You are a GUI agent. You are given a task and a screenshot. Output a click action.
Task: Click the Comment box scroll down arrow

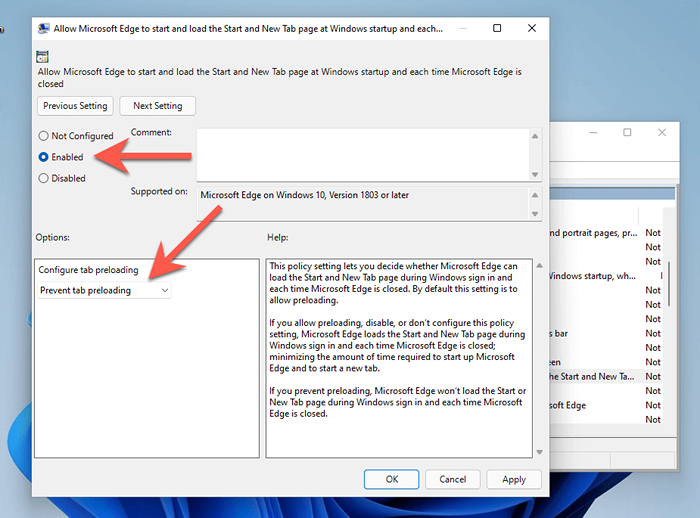pyautogui.click(x=535, y=175)
